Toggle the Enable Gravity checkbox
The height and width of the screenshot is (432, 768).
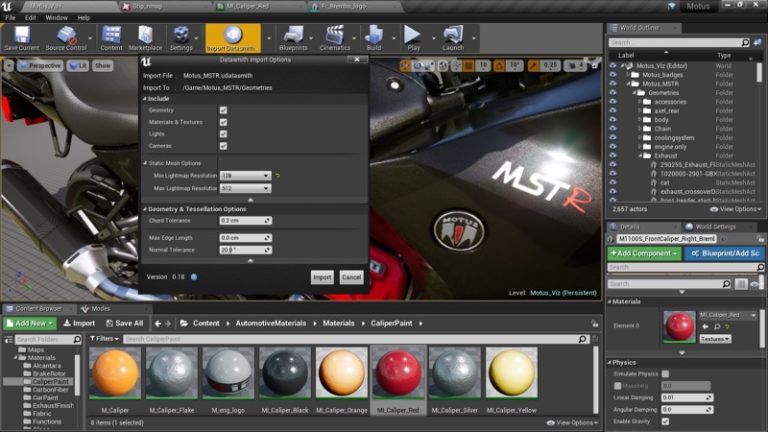point(665,421)
